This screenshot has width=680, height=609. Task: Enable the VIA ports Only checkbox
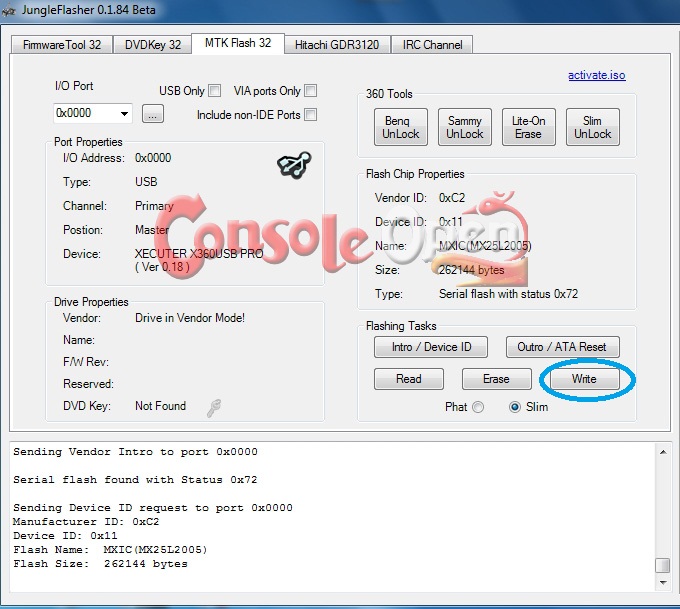pyautogui.click(x=311, y=91)
